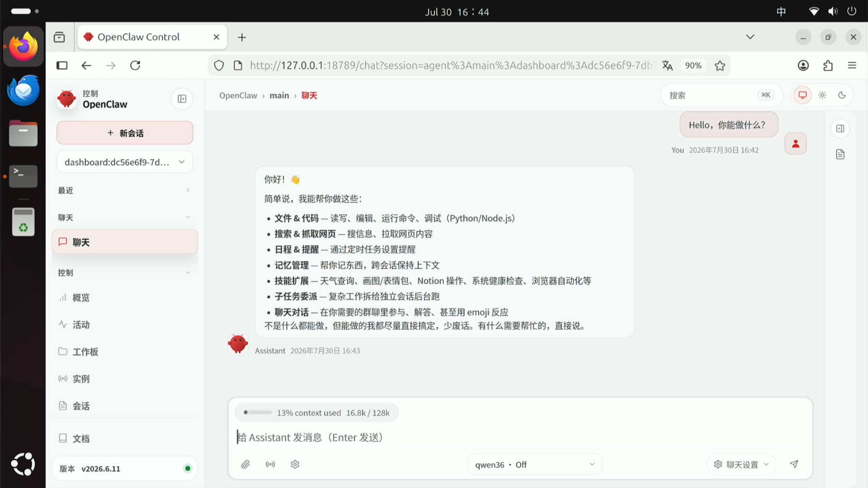Open 实例 instances page
Image resolution: width=868 pixels, height=488 pixels.
125,379
